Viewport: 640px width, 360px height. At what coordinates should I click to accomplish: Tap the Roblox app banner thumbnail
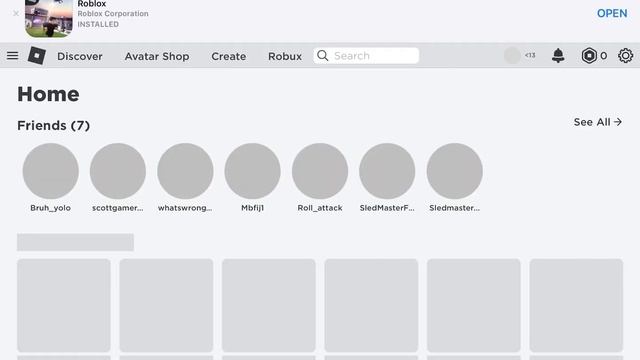tap(49, 18)
